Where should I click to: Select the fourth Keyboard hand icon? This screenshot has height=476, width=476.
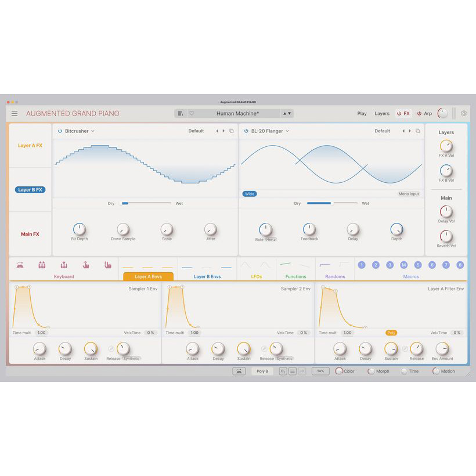(86, 265)
